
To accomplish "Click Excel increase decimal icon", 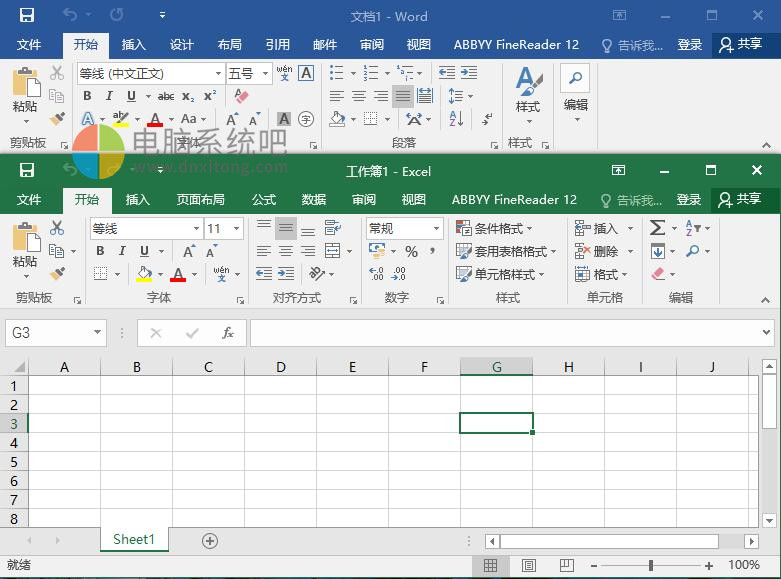I will pyautogui.click(x=377, y=274).
